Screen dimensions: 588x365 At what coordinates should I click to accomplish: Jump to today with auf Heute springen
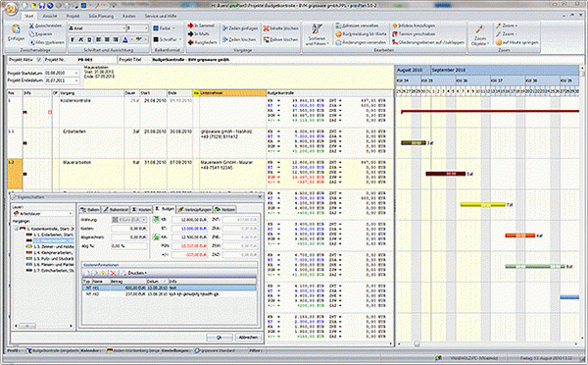(x=516, y=42)
